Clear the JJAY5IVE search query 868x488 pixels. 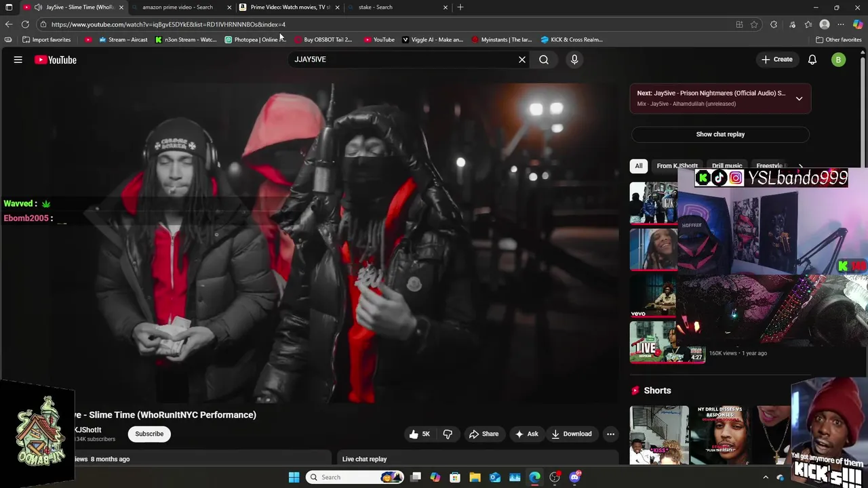tap(522, 60)
